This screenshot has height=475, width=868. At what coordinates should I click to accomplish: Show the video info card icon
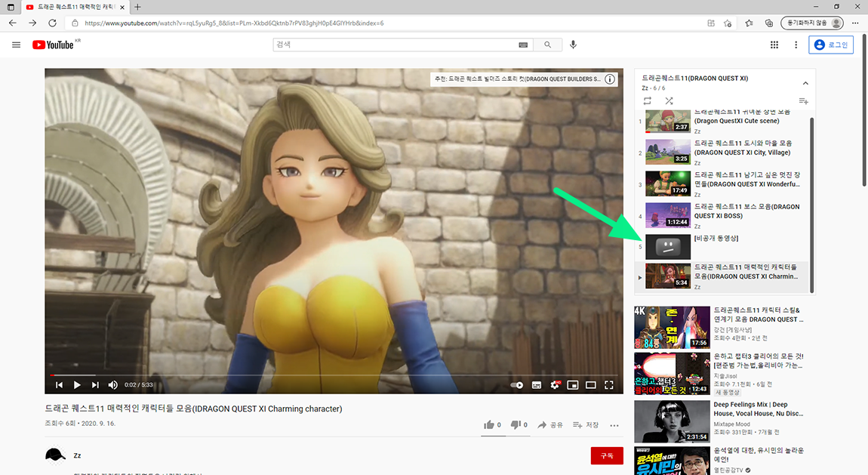(609, 79)
